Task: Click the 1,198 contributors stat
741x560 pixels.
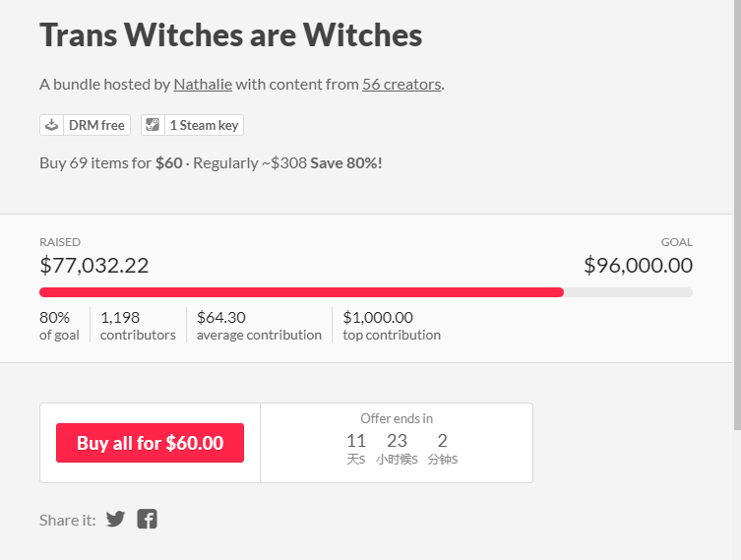Action: 138,326
